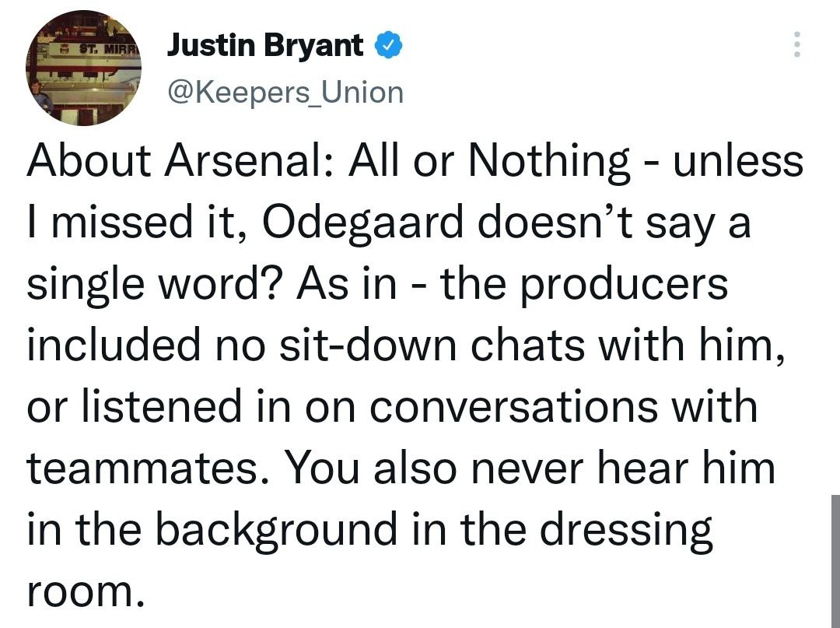Click the Justin Bryant display name
This screenshot has width=840, height=628.
coord(266,47)
